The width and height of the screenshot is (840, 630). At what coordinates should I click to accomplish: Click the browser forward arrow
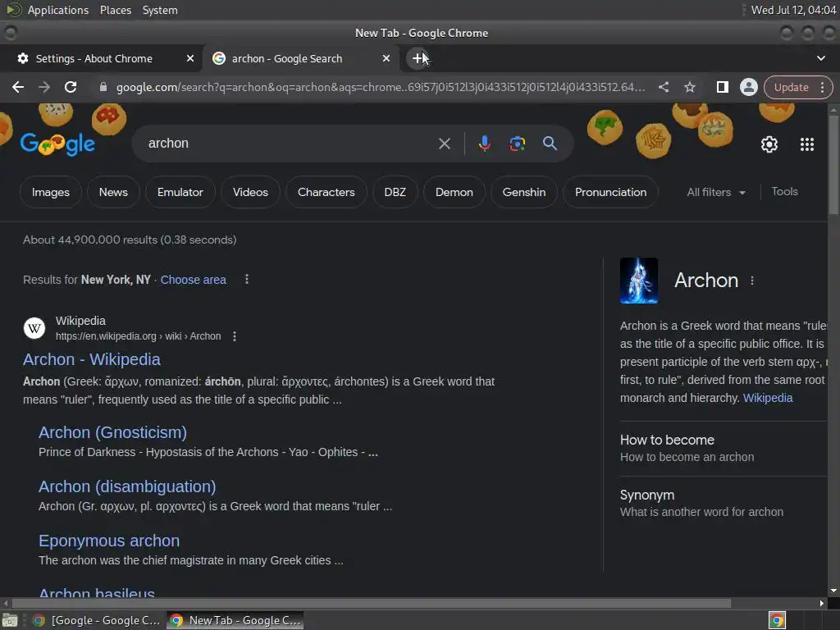[x=44, y=87]
